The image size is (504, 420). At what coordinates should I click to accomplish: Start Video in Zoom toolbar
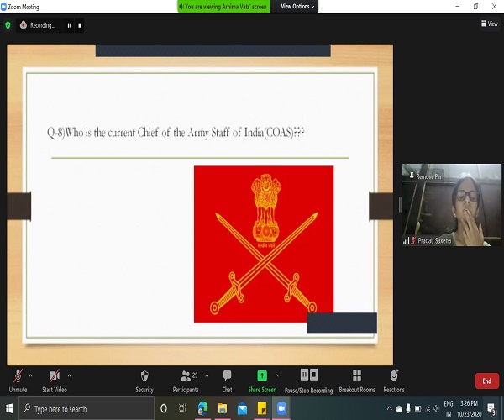tap(55, 381)
